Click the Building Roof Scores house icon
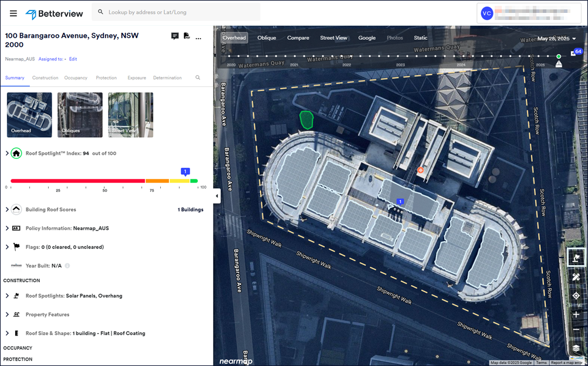The image size is (588, 366). coord(16,209)
